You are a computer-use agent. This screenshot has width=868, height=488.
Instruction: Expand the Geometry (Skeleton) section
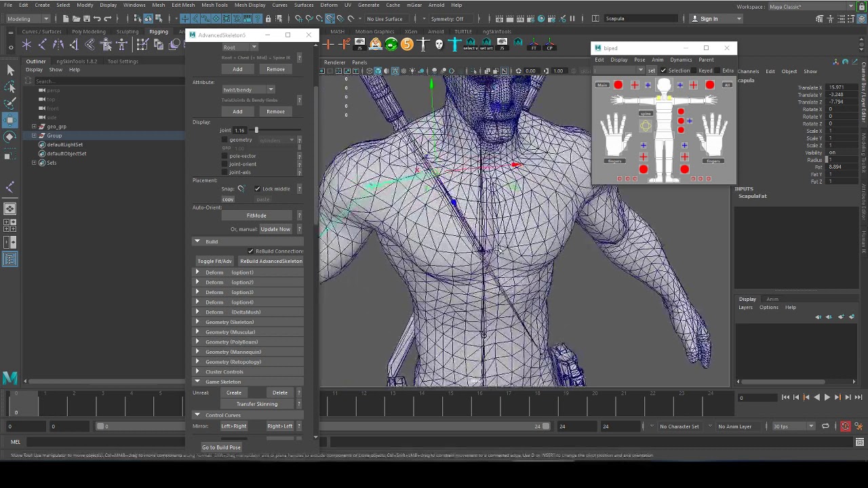(x=197, y=322)
